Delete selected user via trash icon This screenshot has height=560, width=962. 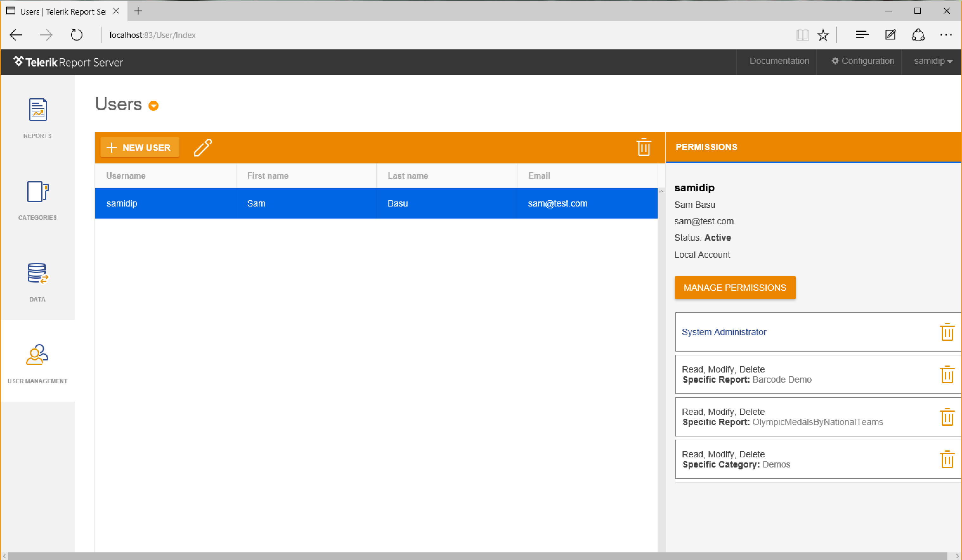[x=642, y=147]
